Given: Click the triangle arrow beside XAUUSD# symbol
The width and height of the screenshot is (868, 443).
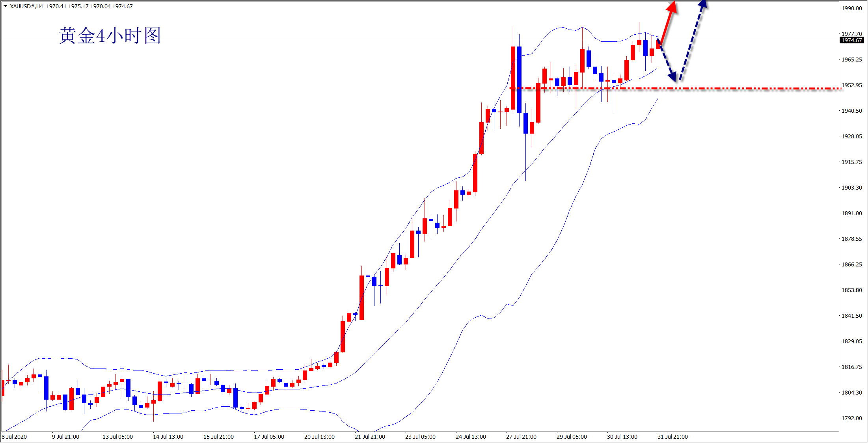Looking at the screenshot, I should coord(5,6).
